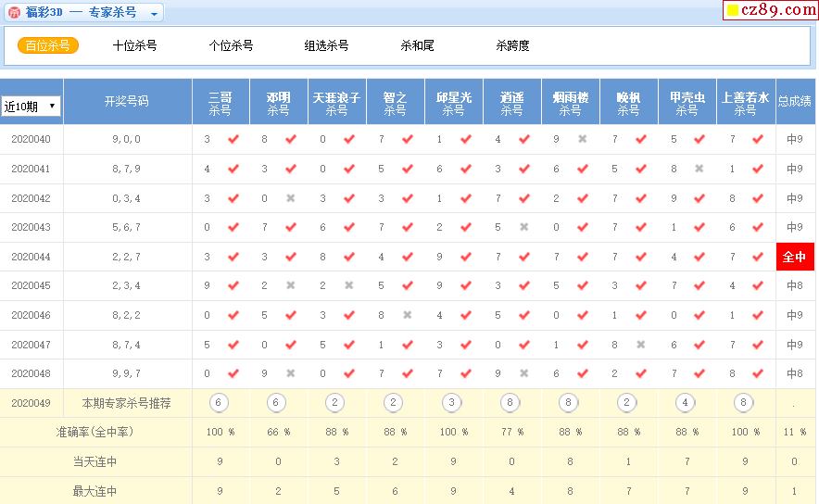
Task: Click the gray cross in 逍遥 column, row 2020043
Action: pos(524,227)
